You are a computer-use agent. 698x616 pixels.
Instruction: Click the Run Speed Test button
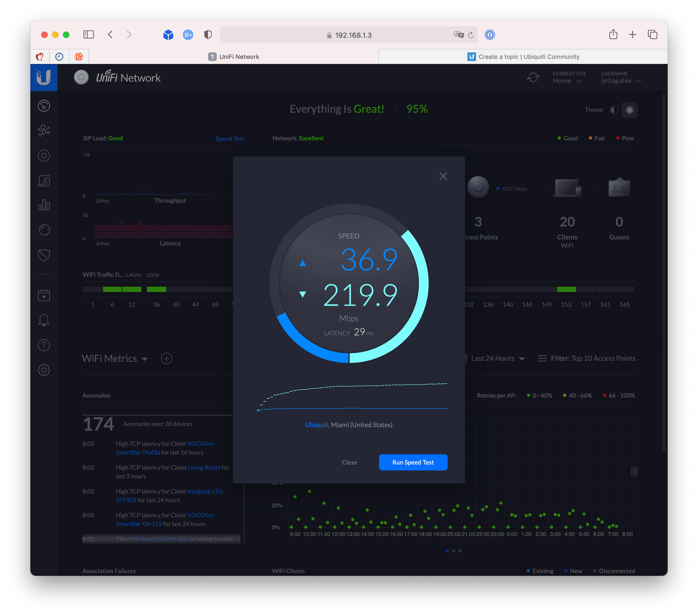413,462
